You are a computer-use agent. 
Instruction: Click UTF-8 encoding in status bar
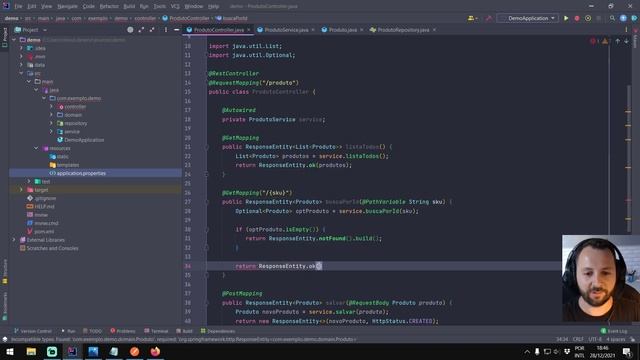coord(595,339)
